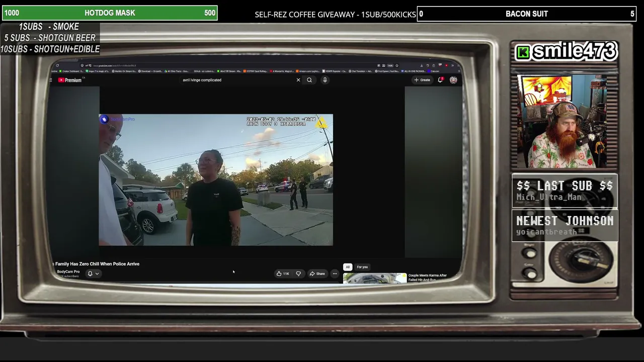The image size is (644, 362).
Task: Click the bodycam video player
Action: tap(216, 180)
